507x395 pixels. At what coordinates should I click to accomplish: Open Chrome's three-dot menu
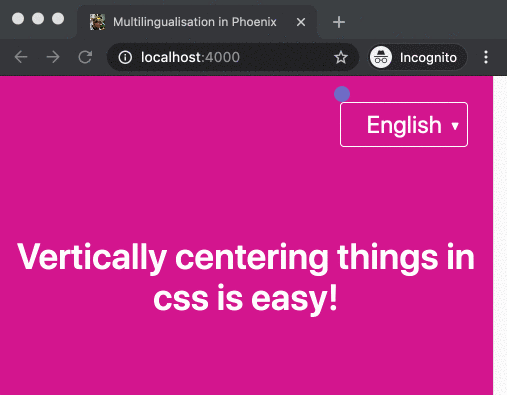tap(486, 57)
